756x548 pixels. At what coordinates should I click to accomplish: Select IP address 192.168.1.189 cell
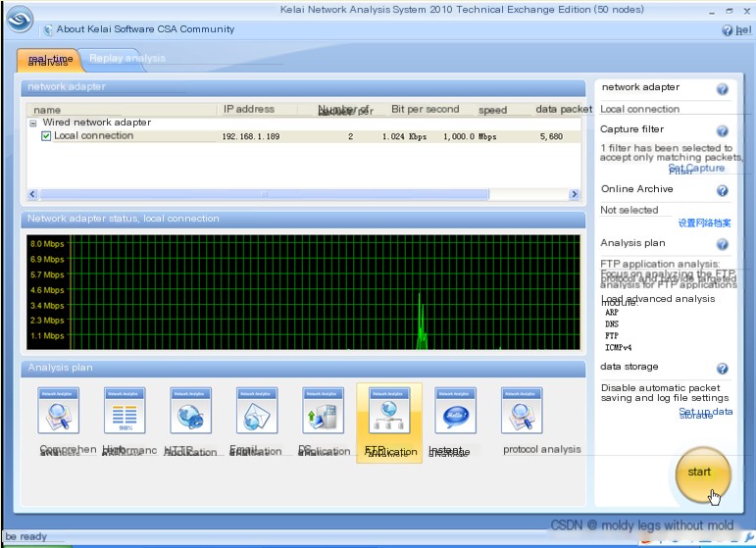251,136
